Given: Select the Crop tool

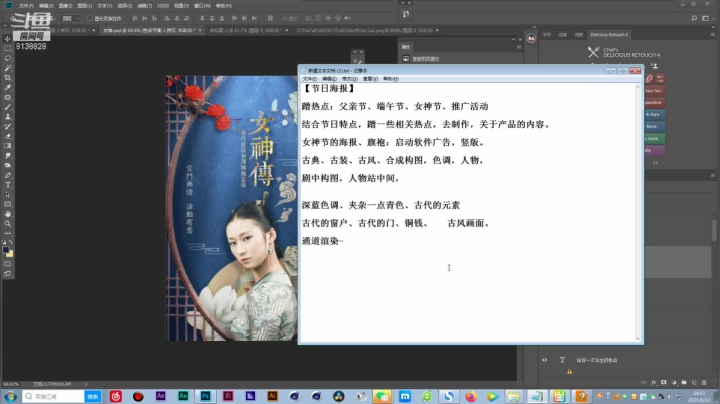Looking at the screenshot, I should tap(7, 78).
